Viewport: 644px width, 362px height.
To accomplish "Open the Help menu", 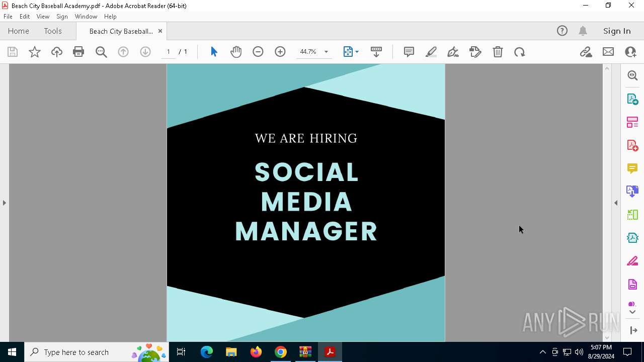I will 110,17.
